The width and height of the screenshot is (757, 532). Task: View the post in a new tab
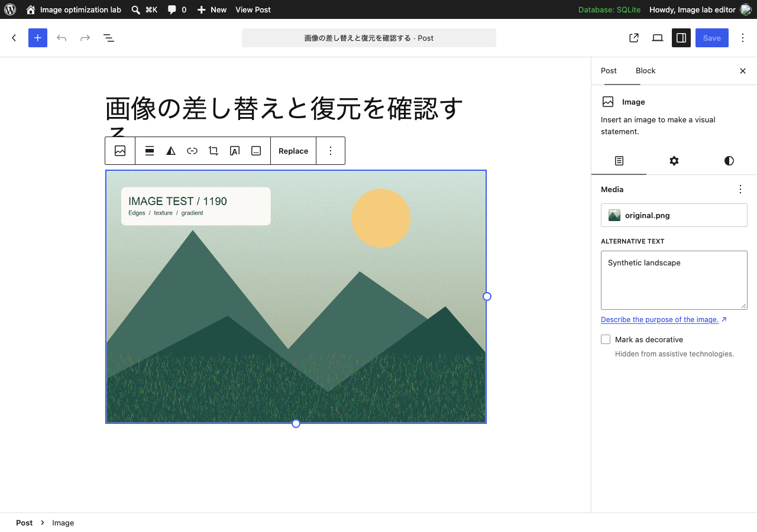tap(634, 38)
